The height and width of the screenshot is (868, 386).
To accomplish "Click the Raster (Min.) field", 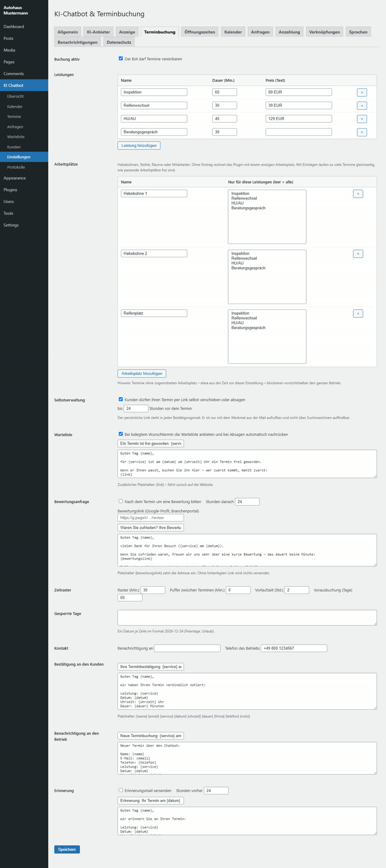I will 153,590.
